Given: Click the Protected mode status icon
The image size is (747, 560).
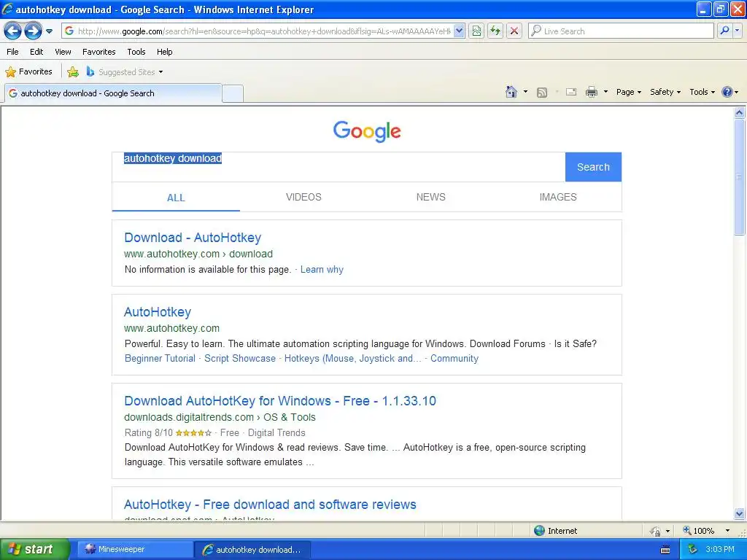Looking at the screenshot, I should [656, 531].
